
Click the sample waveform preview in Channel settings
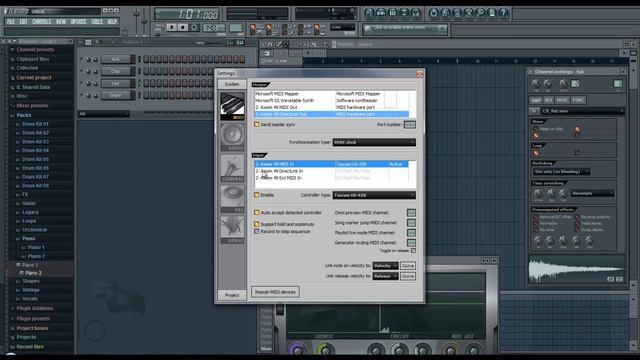576,269
